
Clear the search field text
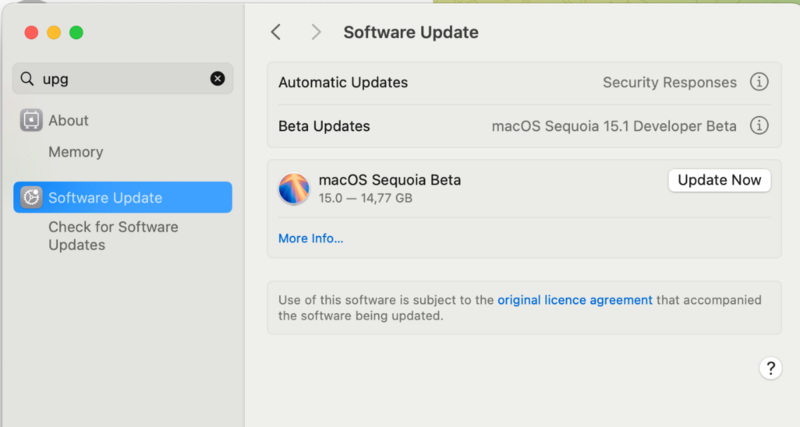(217, 79)
